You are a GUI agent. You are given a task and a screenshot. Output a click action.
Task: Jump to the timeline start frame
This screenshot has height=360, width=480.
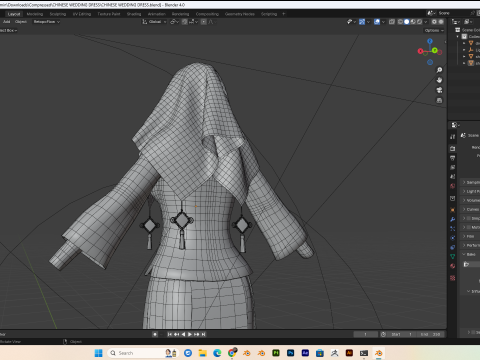pos(169,334)
